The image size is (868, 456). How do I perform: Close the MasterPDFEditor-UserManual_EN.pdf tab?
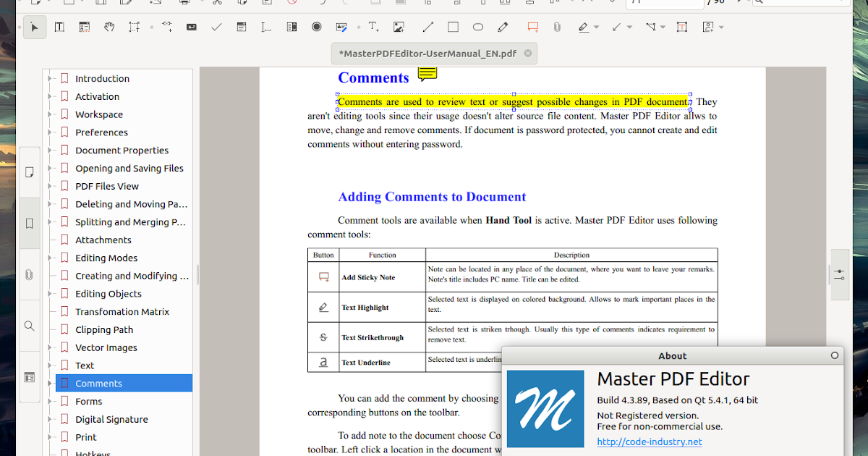pyautogui.click(x=528, y=54)
